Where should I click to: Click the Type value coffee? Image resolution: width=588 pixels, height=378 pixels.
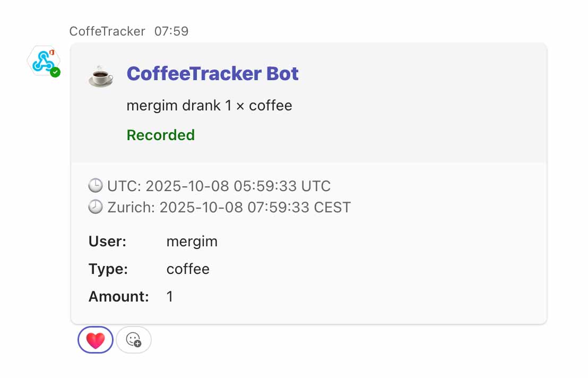188,269
